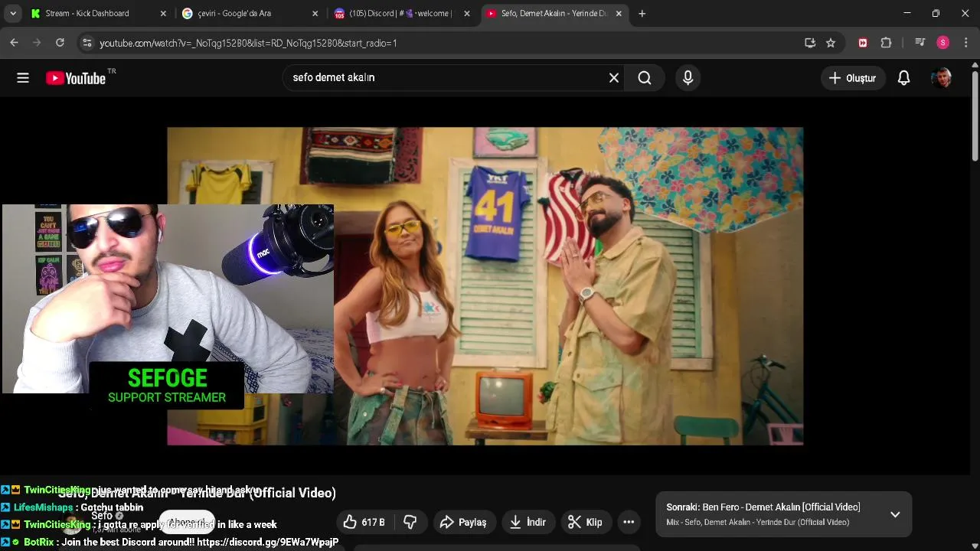The image size is (980, 551).
Task: Open Chrome media controls icon
Action: (x=920, y=43)
